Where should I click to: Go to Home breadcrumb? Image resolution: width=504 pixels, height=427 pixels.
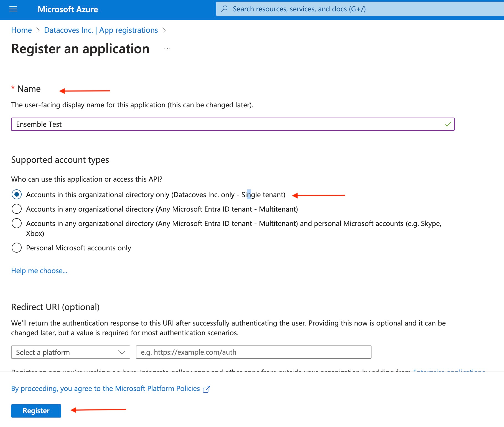(22, 30)
